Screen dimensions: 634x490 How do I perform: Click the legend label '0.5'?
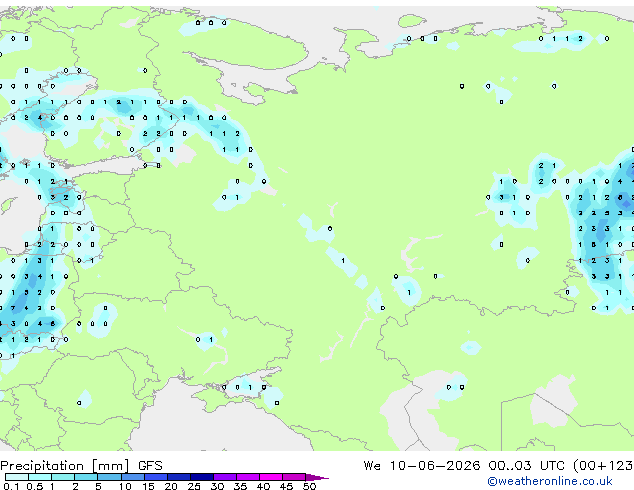click(35, 486)
